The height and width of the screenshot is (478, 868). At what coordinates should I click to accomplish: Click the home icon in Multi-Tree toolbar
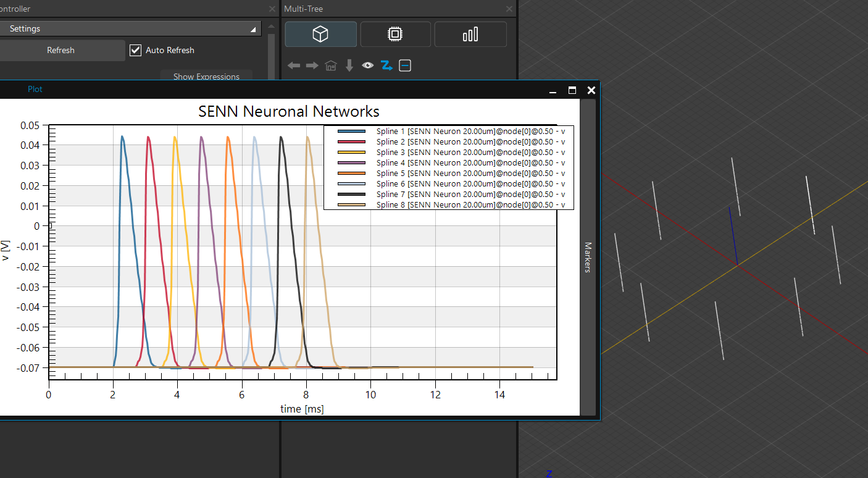pos(331,65)
